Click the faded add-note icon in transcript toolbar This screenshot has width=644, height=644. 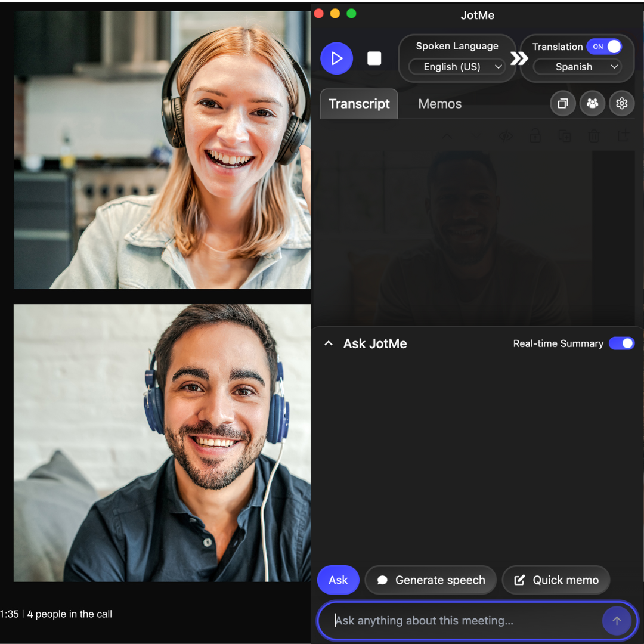[x=623, y=135]
